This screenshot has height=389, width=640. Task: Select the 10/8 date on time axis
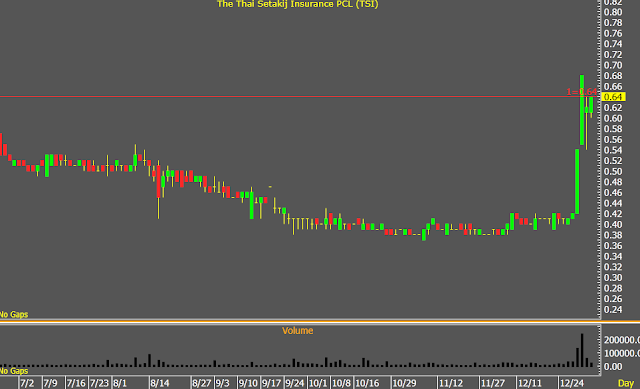tap(341, 384)
